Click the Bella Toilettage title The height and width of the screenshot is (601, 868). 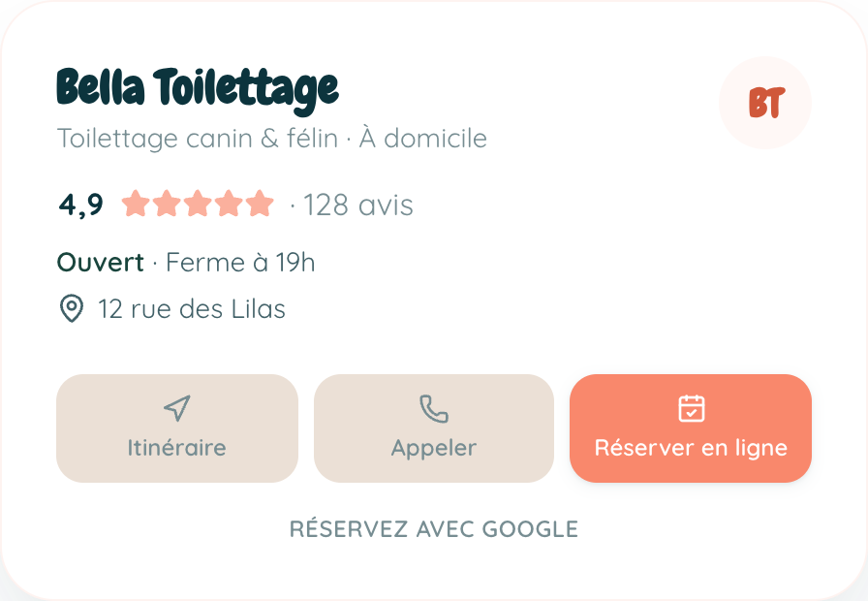coord(198,91)
